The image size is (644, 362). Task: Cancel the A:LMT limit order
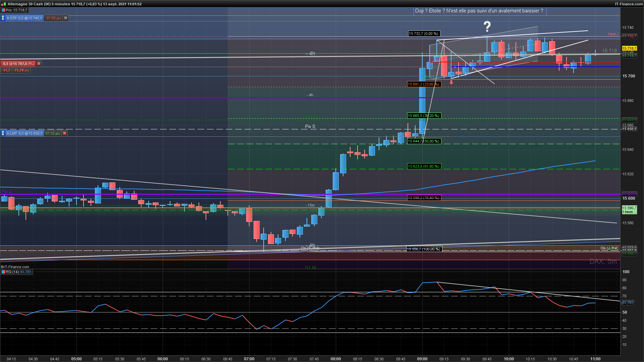point(65,133)
